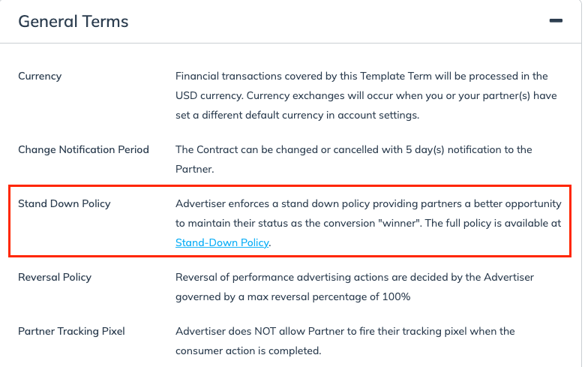The height and width of the screenshot is (367, 588).
Task: Select the Currency row label
Action: (x=40, y=77)
